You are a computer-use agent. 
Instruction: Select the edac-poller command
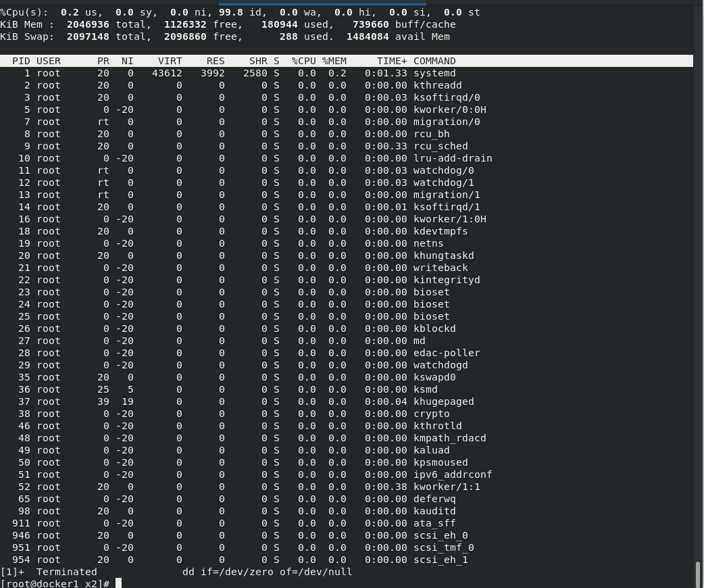(447, 353)
